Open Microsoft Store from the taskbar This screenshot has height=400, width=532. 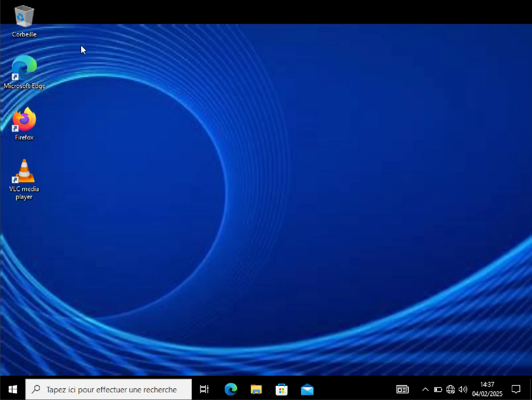pyautogui.click(x=282, y=389)
